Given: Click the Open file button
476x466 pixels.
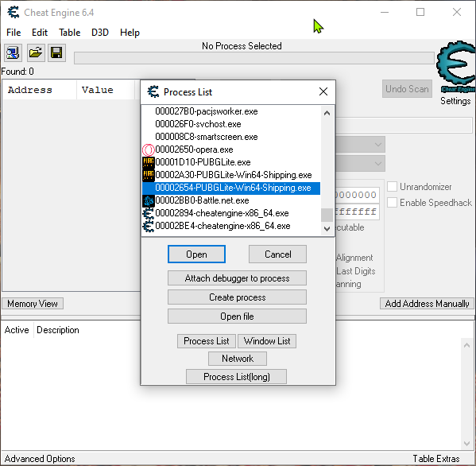Looking at the screenshot, I should point(237,316).
